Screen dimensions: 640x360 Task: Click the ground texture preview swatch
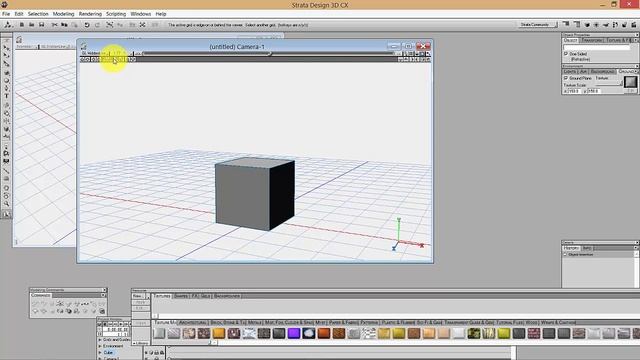tap(630, 82)
